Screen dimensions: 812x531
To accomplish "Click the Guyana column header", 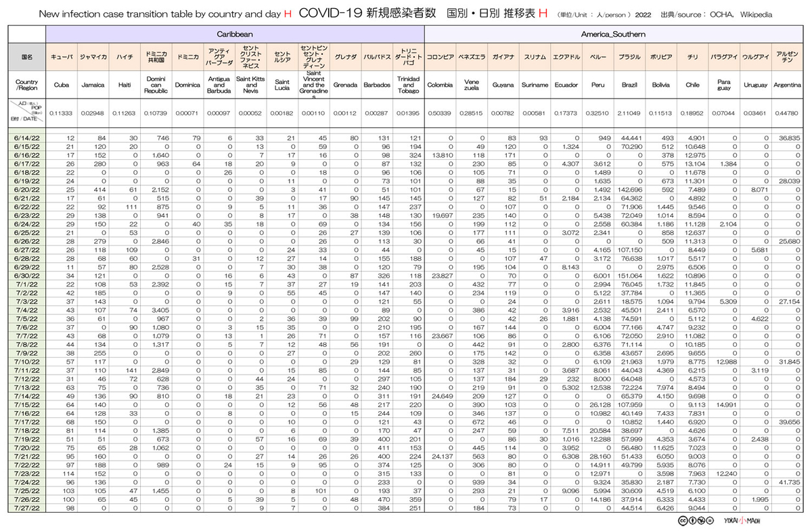I will (503, 85).
